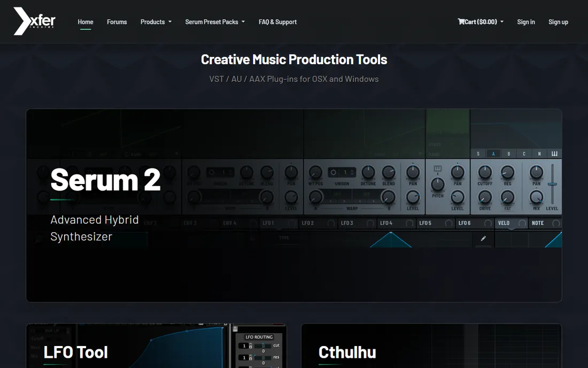Click the Sign in link

[526, 22]
